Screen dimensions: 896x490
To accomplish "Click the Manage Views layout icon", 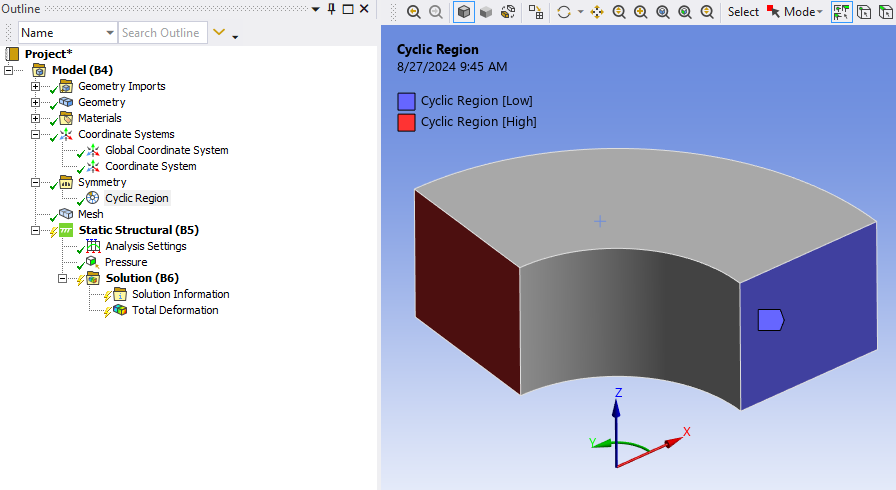I will pos(537,12).
